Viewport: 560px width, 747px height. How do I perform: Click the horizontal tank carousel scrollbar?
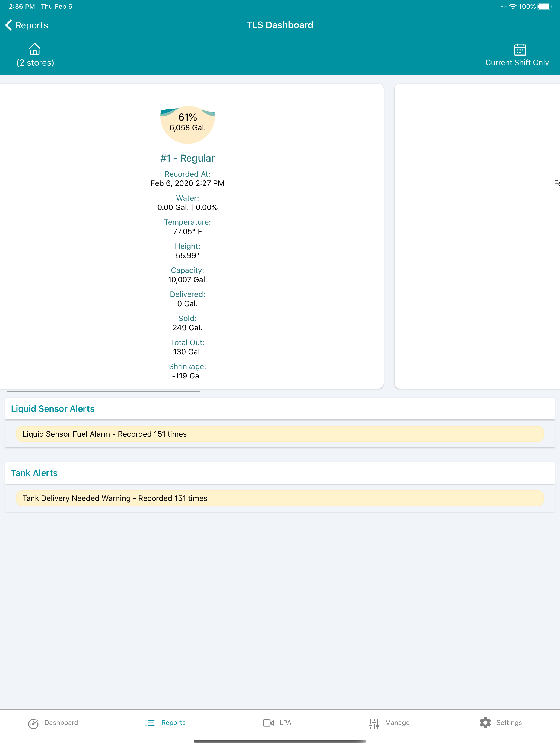tap(103, 391)
